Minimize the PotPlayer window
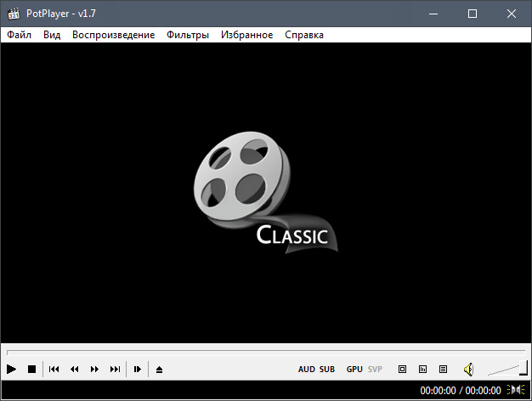Screen dimensions: 532x401 click(433, 14)
